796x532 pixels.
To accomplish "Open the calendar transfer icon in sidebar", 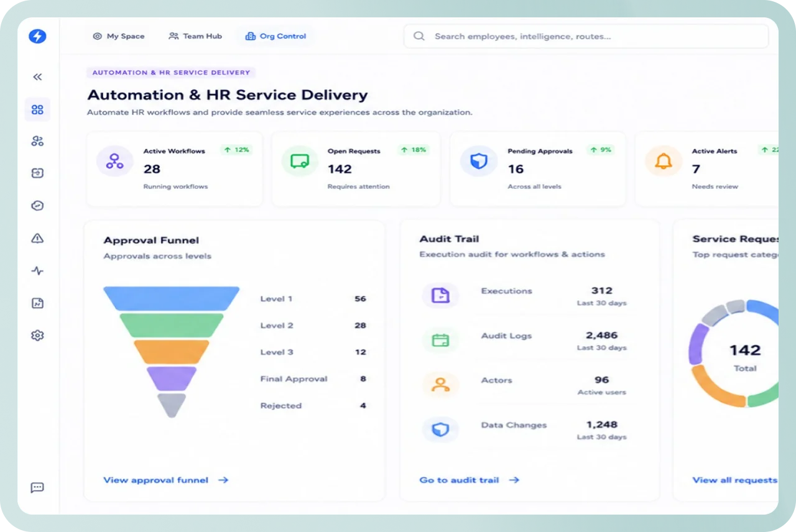I will click(37, 173).
